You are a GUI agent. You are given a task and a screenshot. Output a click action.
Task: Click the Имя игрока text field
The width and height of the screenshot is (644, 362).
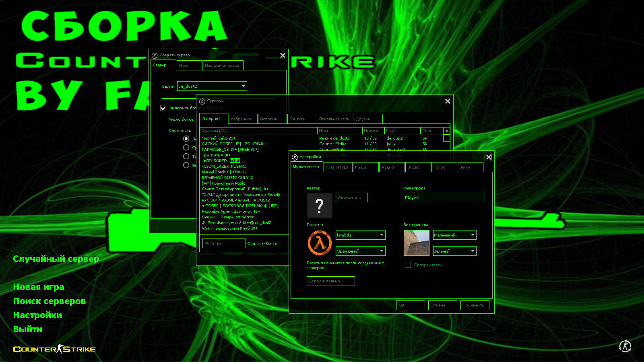click(444, 197)
